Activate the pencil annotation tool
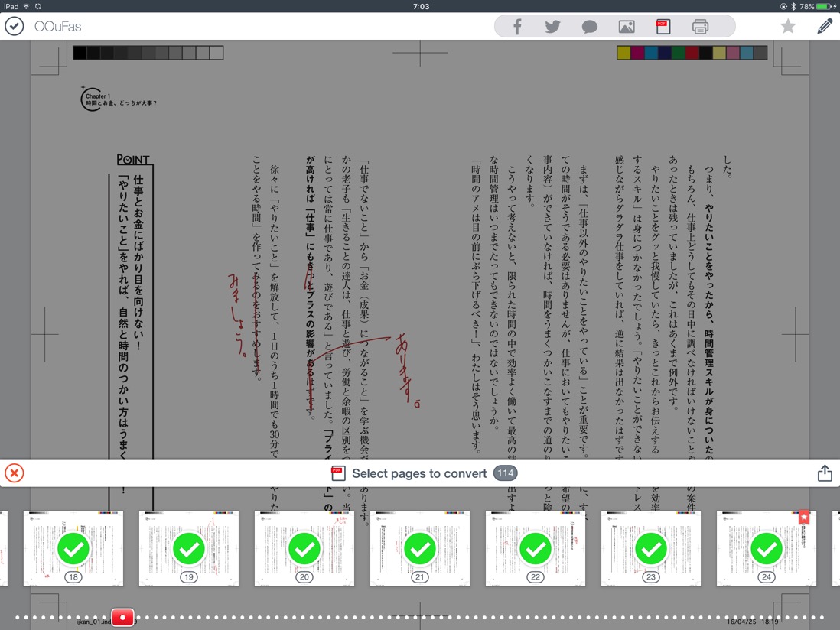The width and height of the screenshot is (840, 630). 825,26
